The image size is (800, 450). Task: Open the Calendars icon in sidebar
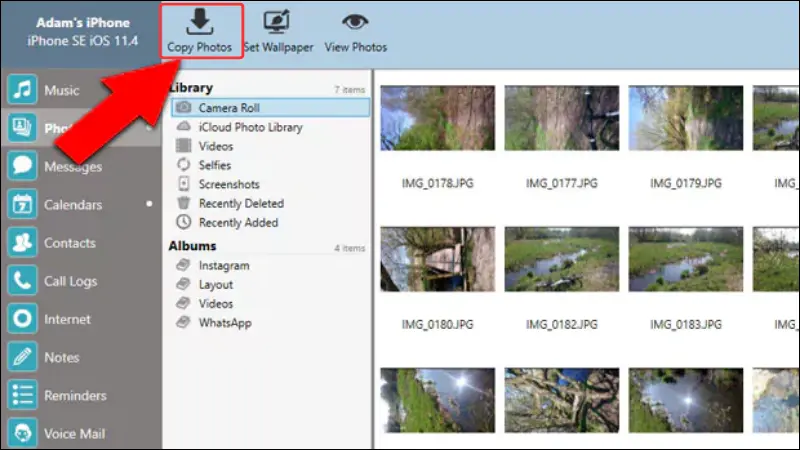click(x=22, y=204)
